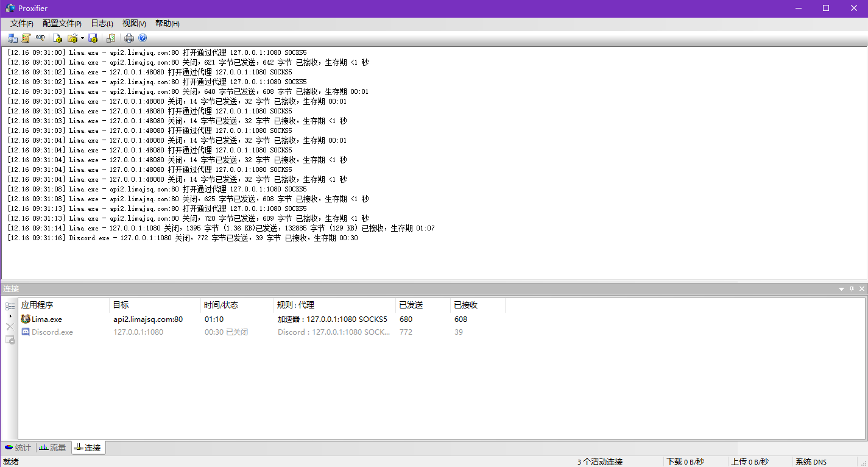
Task: Switch to the 统计 tab
Action: [x=18, y=447]
